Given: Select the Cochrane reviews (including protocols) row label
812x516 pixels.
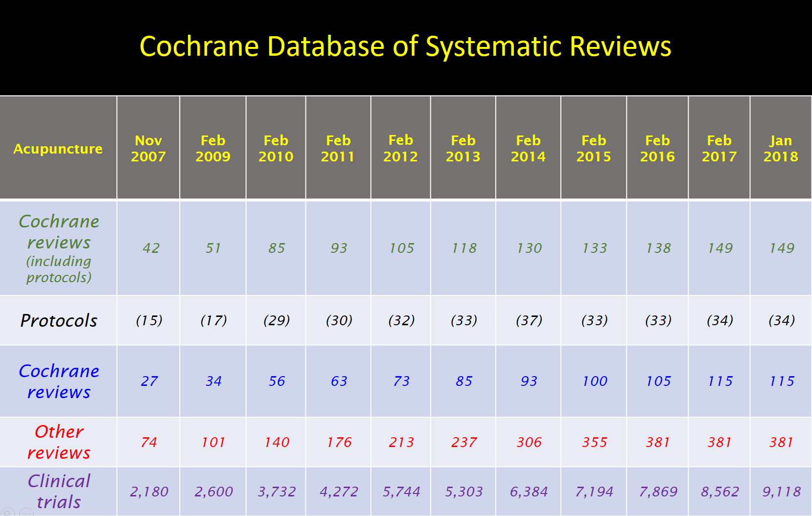Looking at the screenshot, I should point(58,248).
